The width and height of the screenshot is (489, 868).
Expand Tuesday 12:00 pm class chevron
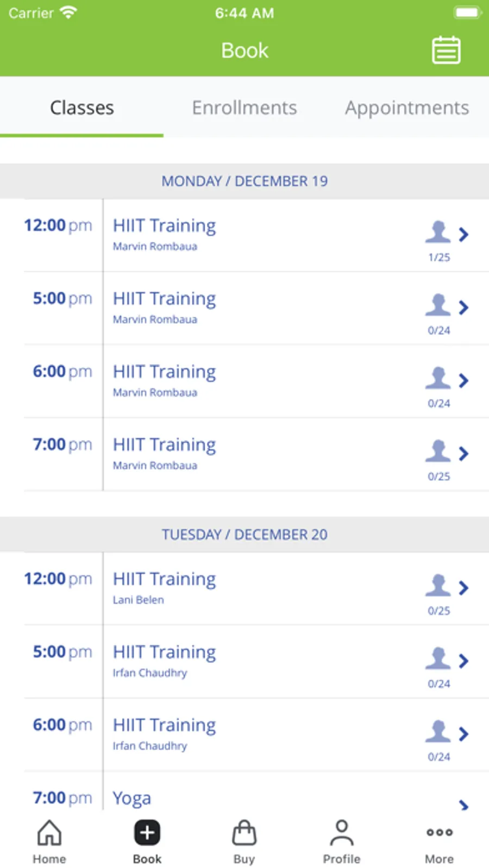[x=463, y=588]
